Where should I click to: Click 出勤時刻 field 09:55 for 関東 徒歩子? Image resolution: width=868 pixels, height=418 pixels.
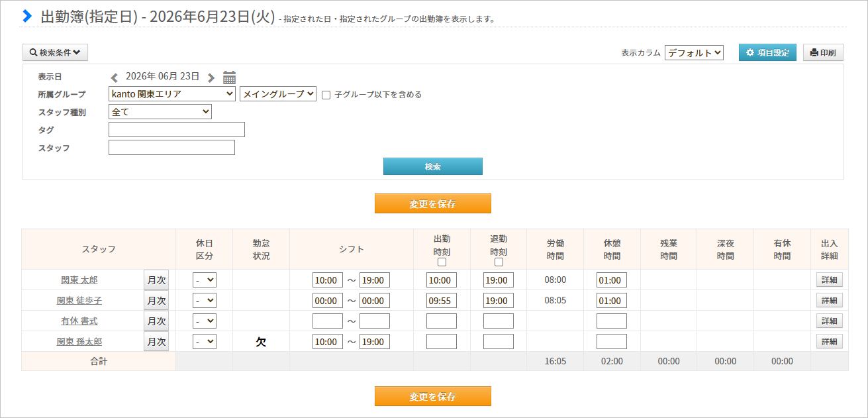point(442,301)
